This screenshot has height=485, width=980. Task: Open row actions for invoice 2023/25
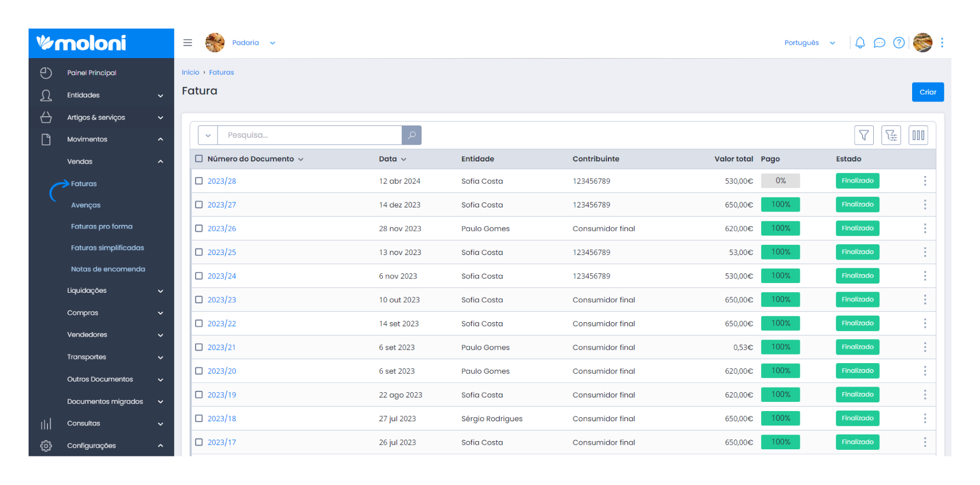[x=925, y=252]
